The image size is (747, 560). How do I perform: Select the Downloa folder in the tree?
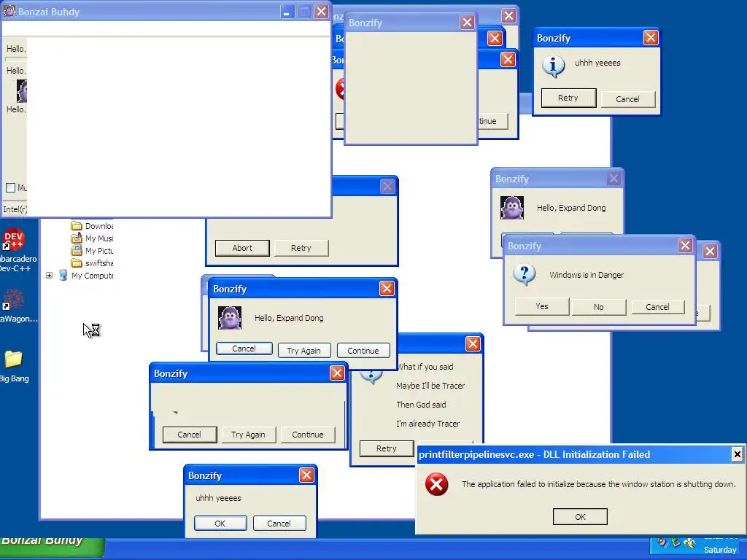tap(93, 226)
